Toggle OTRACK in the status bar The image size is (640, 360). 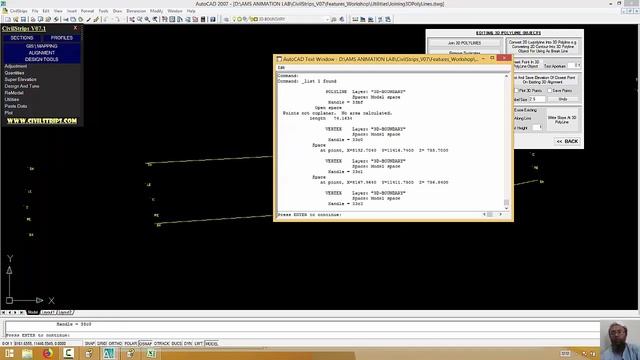click(x=162, y=344)
